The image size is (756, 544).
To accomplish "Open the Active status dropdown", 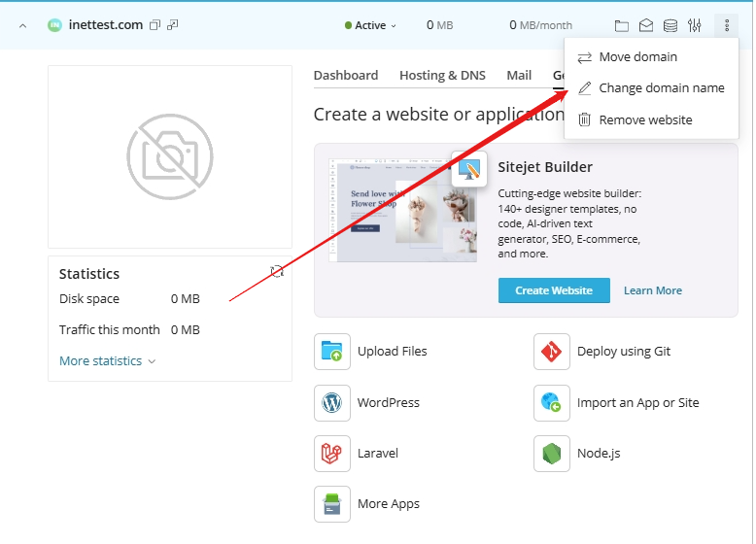I will click(370, 25).
